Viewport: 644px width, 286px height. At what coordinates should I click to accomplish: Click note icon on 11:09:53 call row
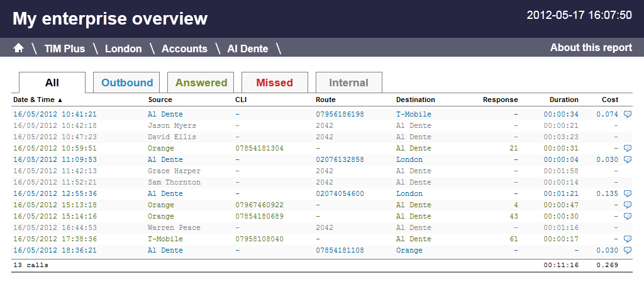pos(627,160)
